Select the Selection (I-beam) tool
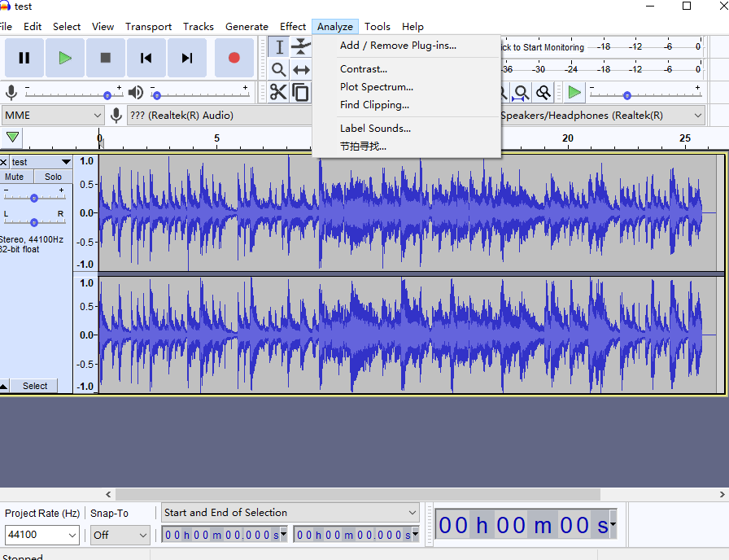The image size is (729, 560). point(279,47)
